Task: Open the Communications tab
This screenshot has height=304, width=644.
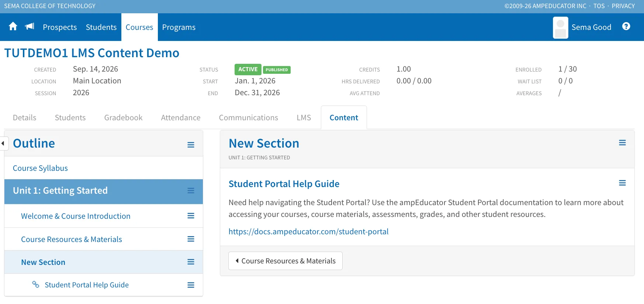Action: 249,118
